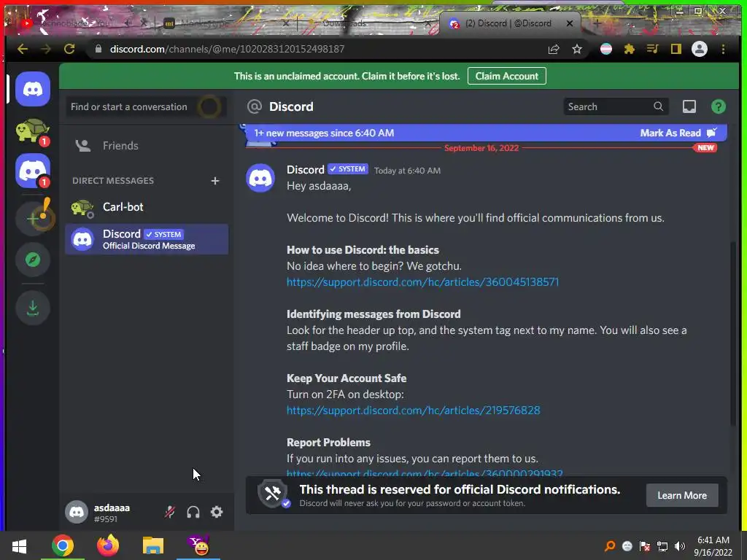
Task: Open the Inbox icon
Action: point(689,106)
